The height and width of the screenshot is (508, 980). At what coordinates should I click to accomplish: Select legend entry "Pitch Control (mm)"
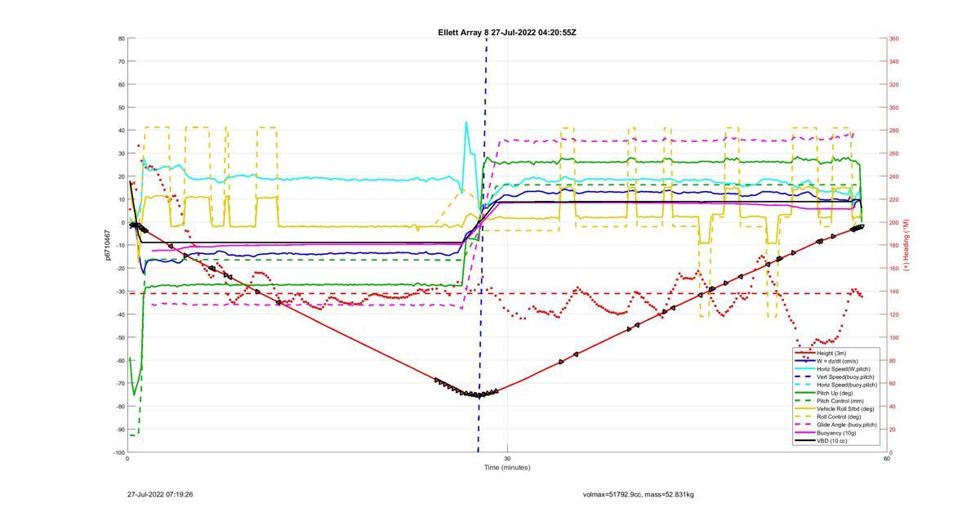pyautogui.click(x=836, y=401)
